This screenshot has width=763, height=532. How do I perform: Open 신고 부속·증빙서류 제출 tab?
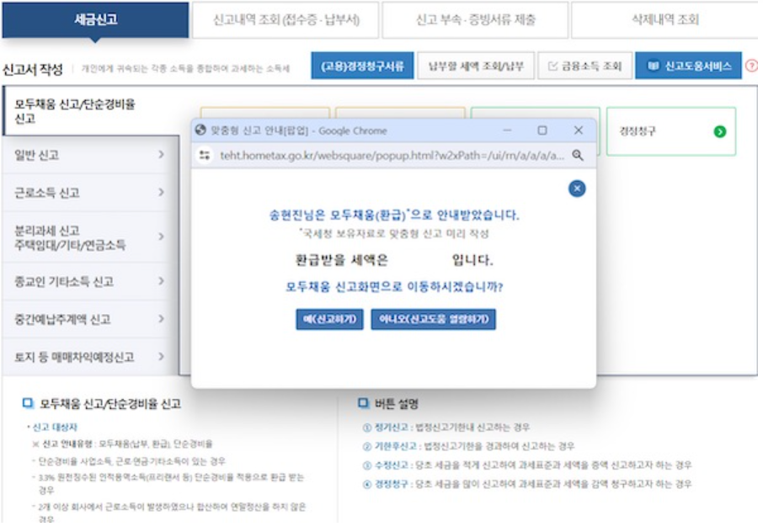pos(476,20)
